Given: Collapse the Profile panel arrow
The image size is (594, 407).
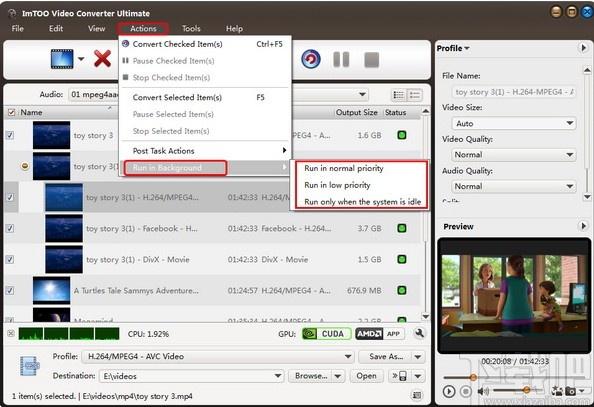Looking at the screenshot, I should (x=583, y=48).
